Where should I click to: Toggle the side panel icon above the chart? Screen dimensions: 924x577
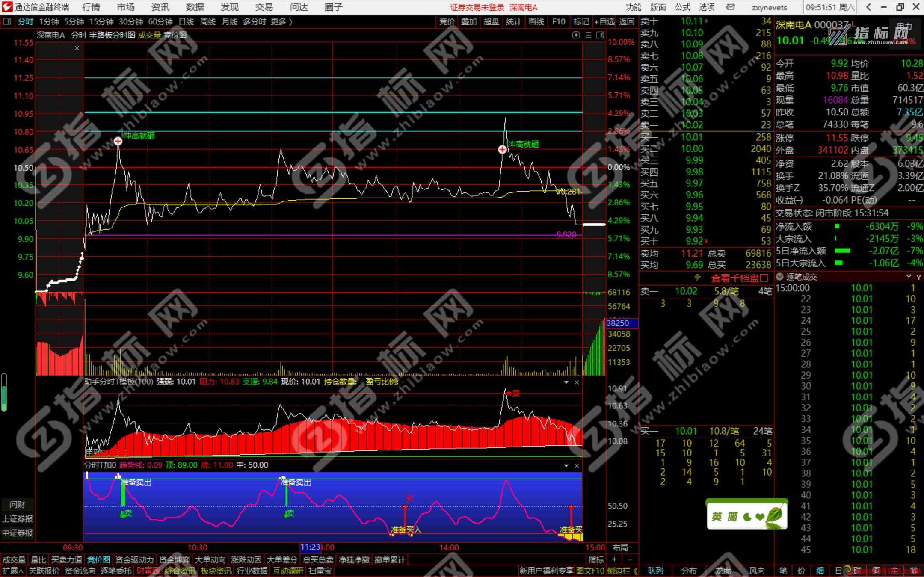pyautogui.click(x=600, y=35)
